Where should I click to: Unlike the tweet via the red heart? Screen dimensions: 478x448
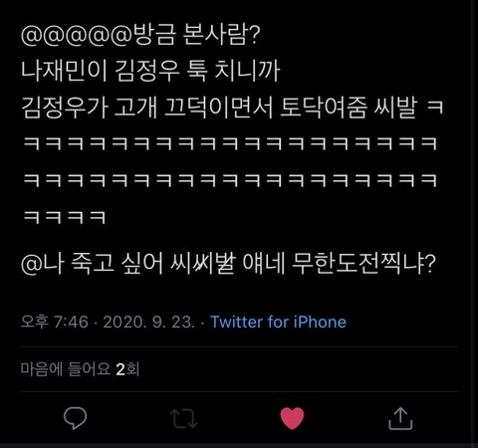[x=292, y=418]
